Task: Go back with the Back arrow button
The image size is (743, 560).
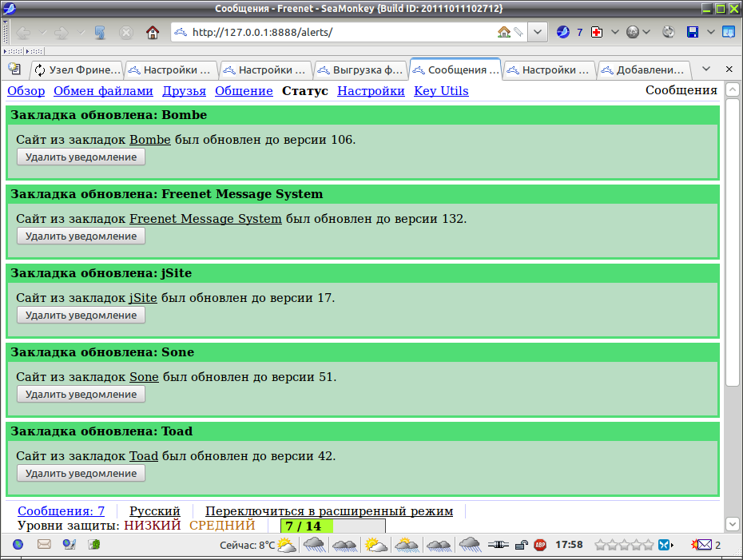Action: pos(23,32)
